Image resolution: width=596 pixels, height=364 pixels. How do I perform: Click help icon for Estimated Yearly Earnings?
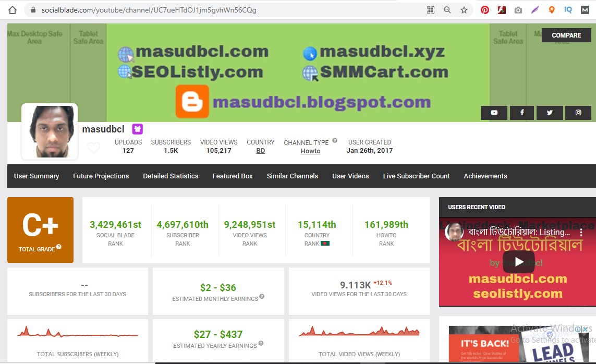[261, 344]
